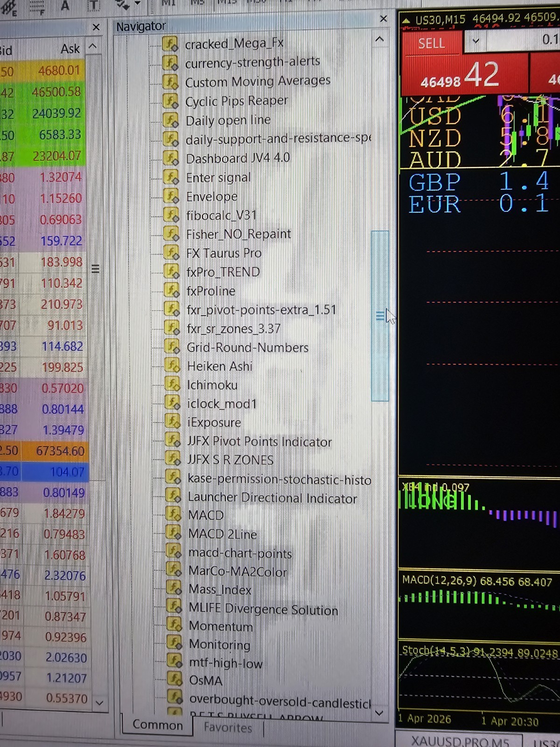Click the MACD(12,26,9) subwindow label
Screen dimensions: 560x747
[x=477, y=581]
